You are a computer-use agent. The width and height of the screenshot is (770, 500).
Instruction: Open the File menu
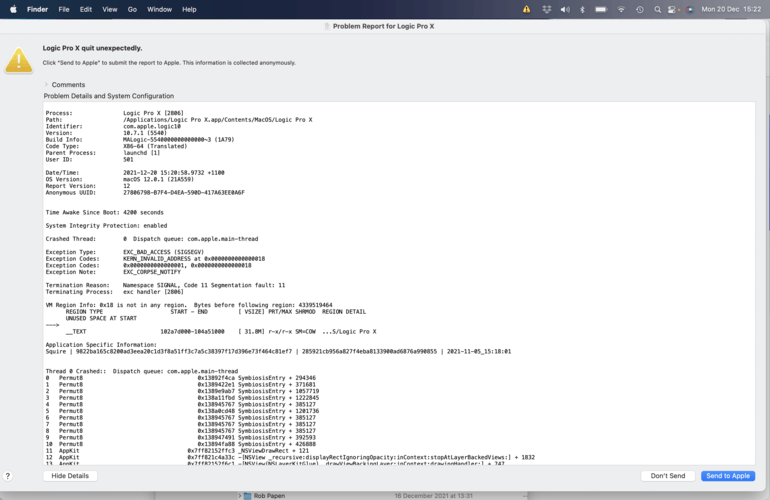click(64, 9)
